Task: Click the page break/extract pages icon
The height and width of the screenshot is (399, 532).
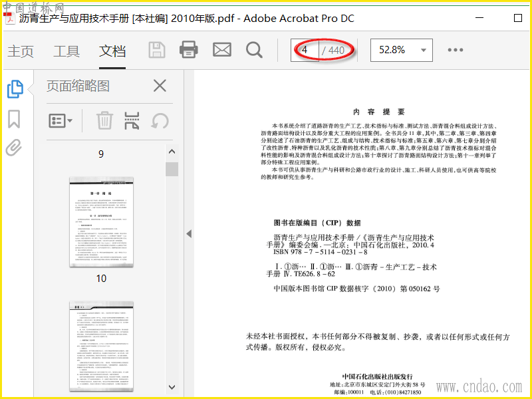Action: (132, 121)
